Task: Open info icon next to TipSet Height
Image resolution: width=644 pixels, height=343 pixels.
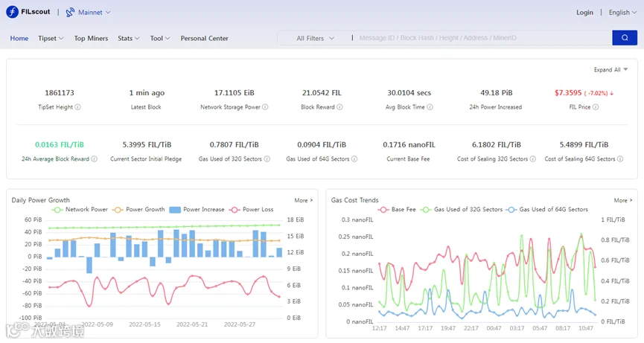Action: pyautogui.click(x=77, y=107)
